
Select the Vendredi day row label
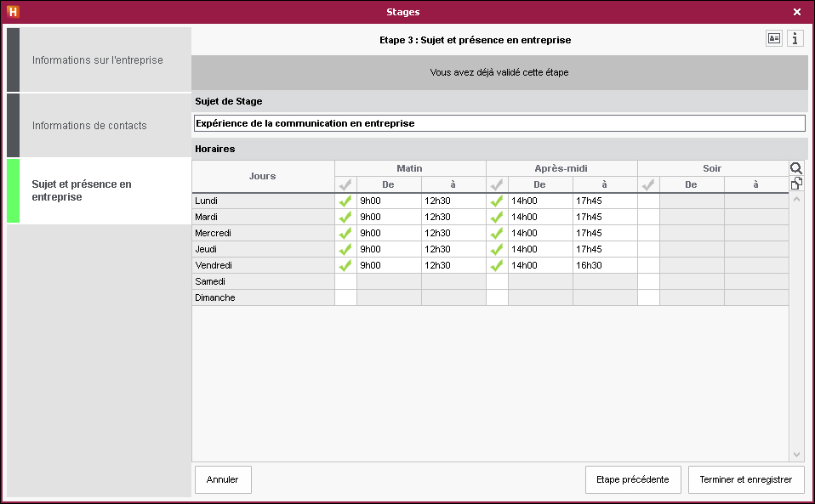click(263, 265)
